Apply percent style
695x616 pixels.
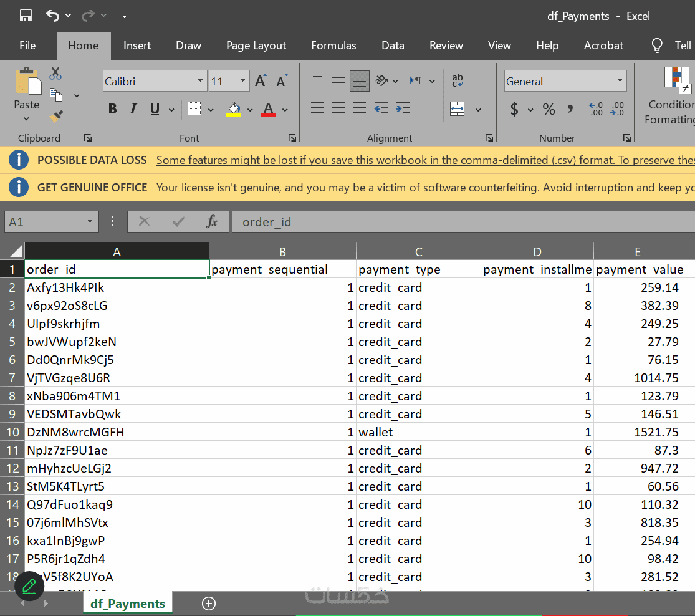point(549,109)
